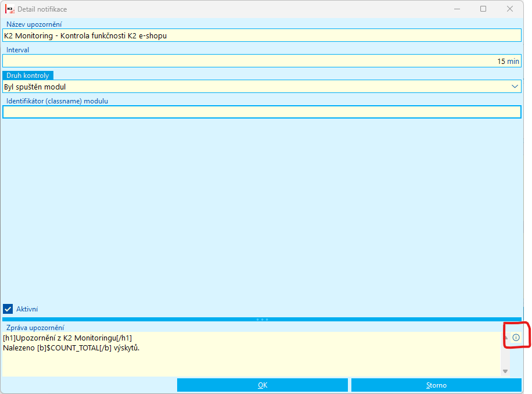Toggle the Aktivní checkbox
Viewport: 532px width, 394px height.
tap(8, 309)
